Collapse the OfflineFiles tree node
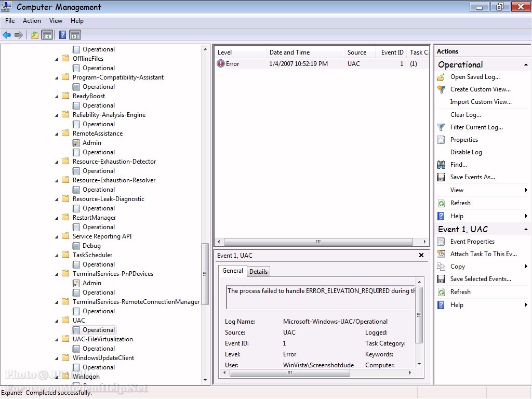Viewport: 532px width, 399px height. pos(57,59)
